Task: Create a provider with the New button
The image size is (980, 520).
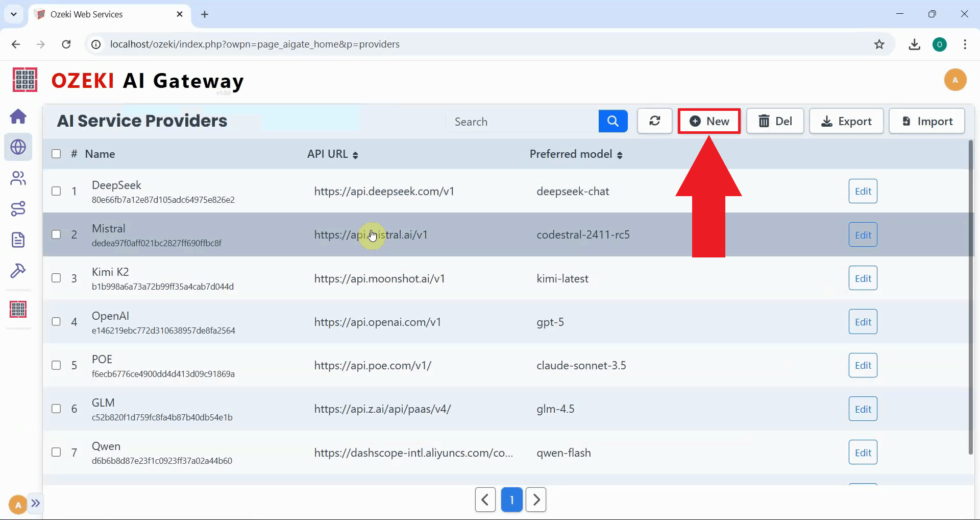Action: pyautogui.click(x=709, y=121)
